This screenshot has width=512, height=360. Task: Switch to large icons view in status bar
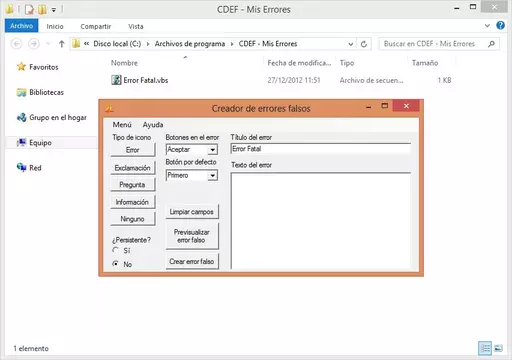tap(498, 348)
